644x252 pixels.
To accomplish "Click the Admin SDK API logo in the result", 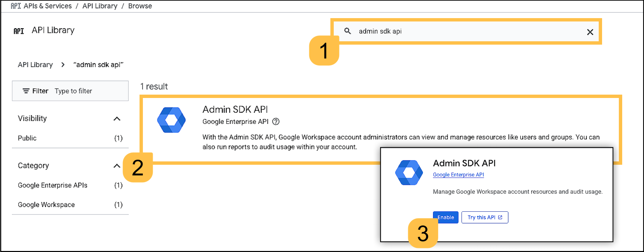I will click(171, 120).
